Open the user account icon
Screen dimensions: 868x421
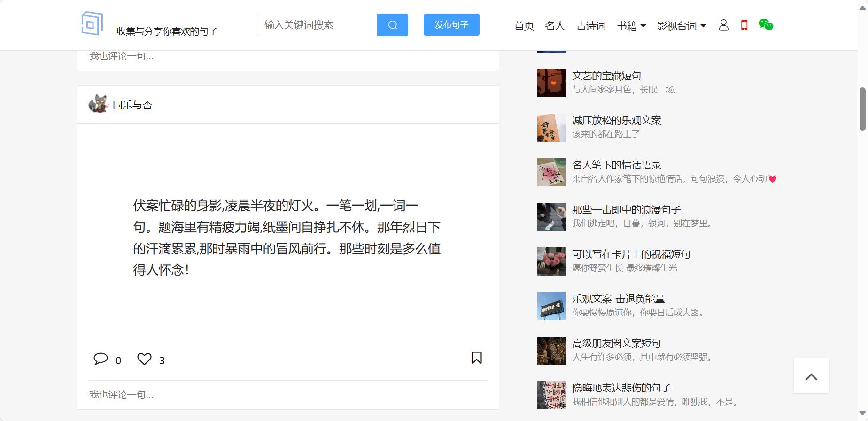tap(723, 25)
